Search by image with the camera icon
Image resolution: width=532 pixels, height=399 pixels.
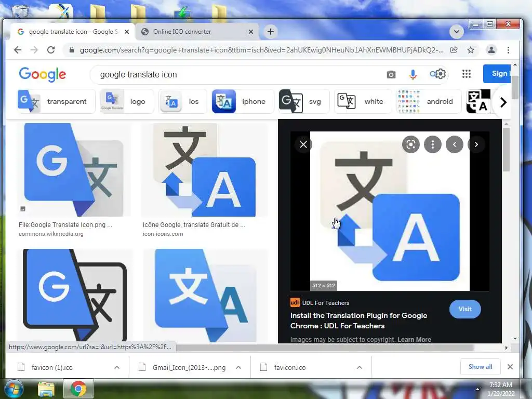[x=391, y=74]
